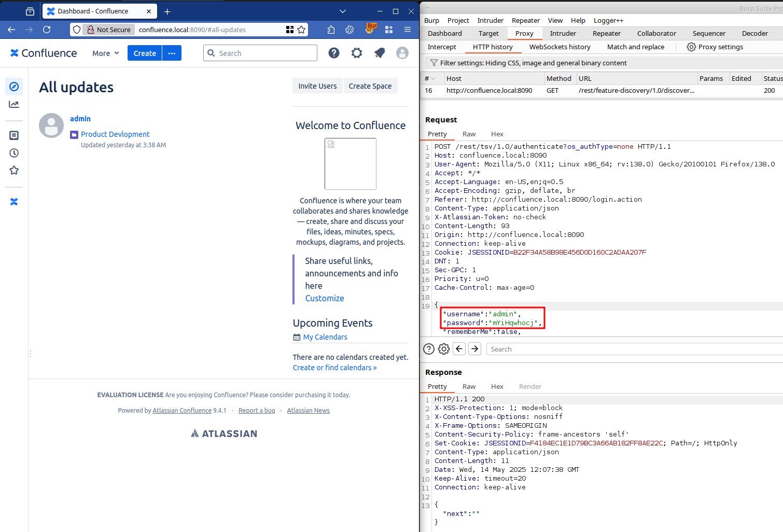
Task: Click the browser URL address bar
Action: [210, 30]
